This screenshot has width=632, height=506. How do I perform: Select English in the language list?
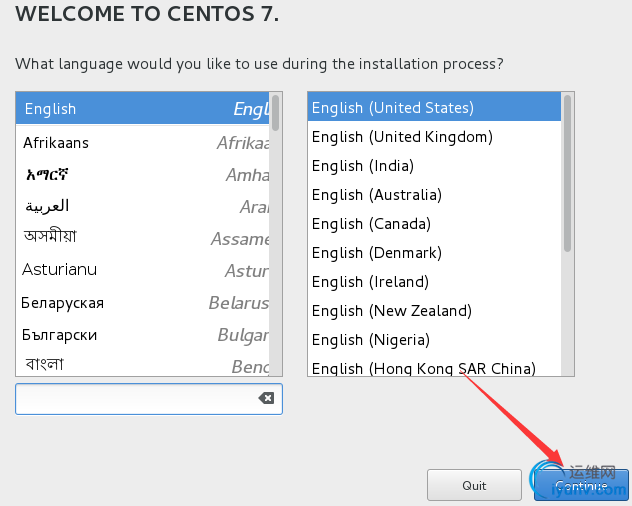143,108
